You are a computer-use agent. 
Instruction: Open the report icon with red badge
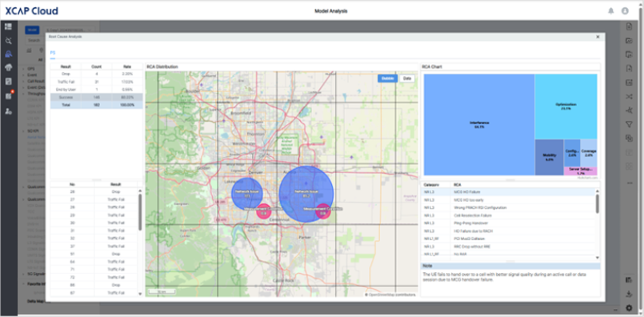coord(8,96)
